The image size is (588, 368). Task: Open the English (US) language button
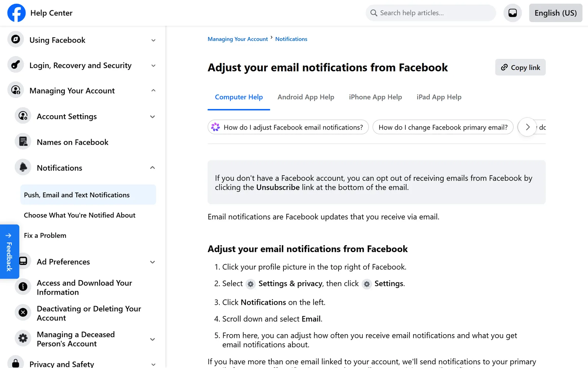point(556,13)
